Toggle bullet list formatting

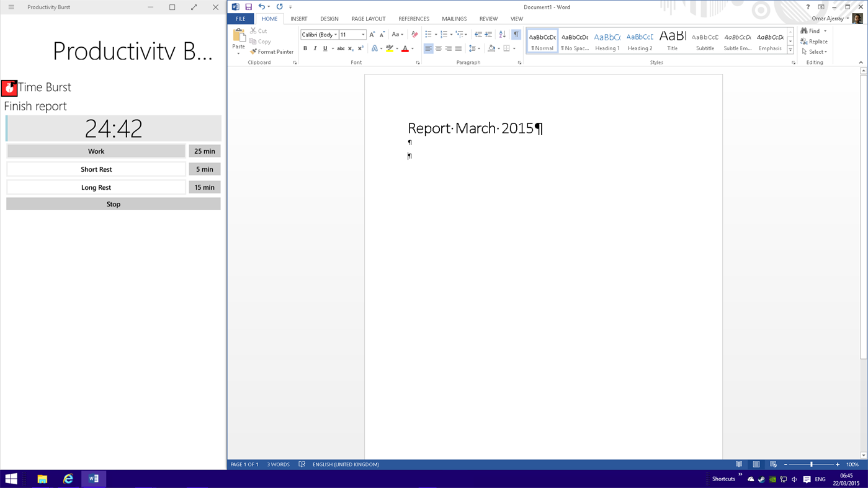tap(427, 34)
